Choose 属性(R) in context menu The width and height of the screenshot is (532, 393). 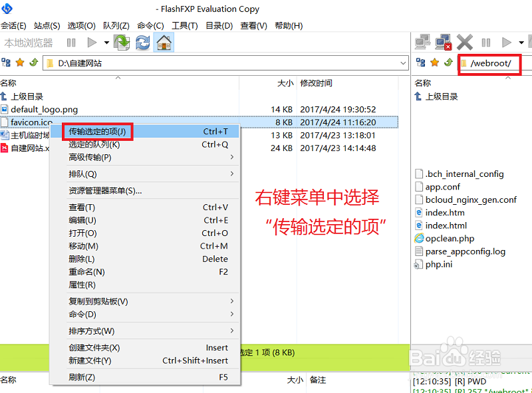(x=145, y=285)
